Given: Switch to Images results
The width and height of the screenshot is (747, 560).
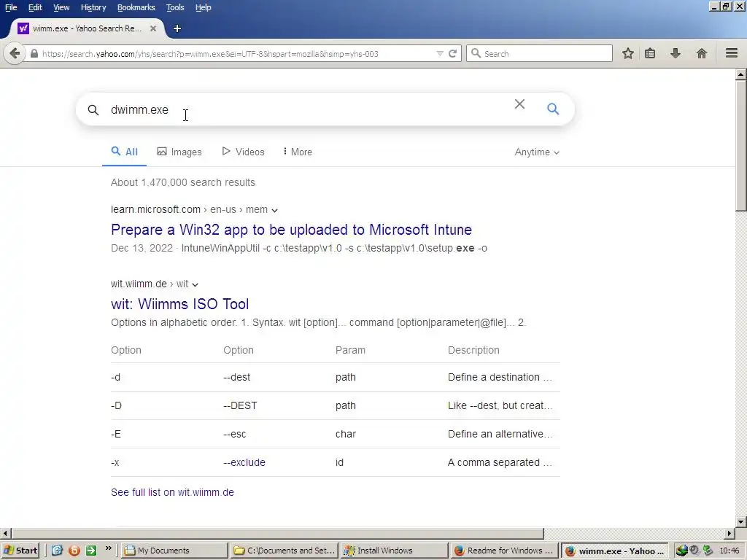Looking at the screenshot, I should coord(179,152).
